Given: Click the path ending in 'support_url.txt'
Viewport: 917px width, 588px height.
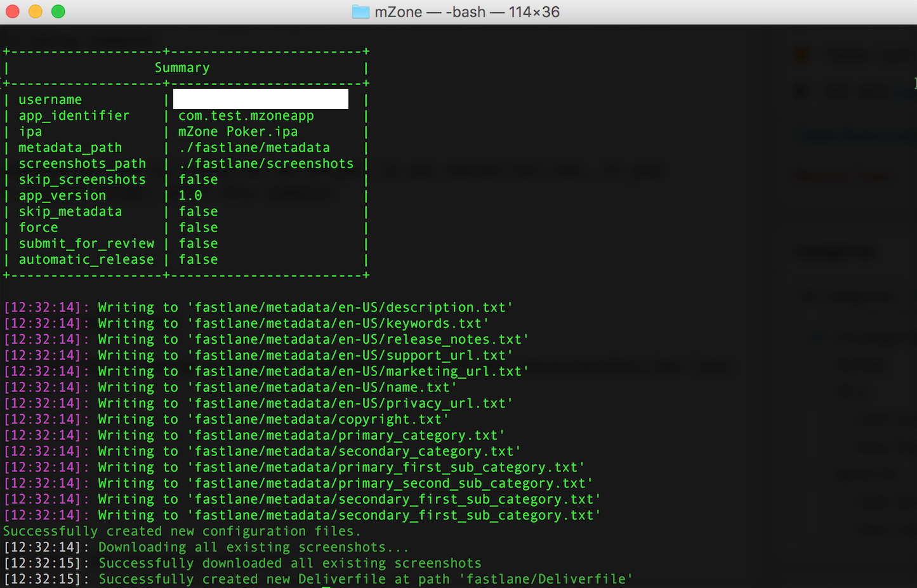Looking at the screenshot, I should pos(350,355).
